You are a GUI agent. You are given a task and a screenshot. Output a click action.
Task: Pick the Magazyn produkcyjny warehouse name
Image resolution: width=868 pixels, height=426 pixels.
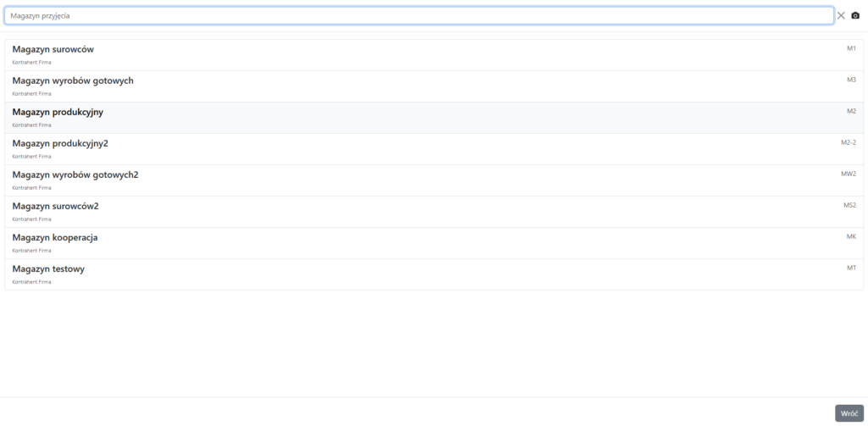coord(58,112)
